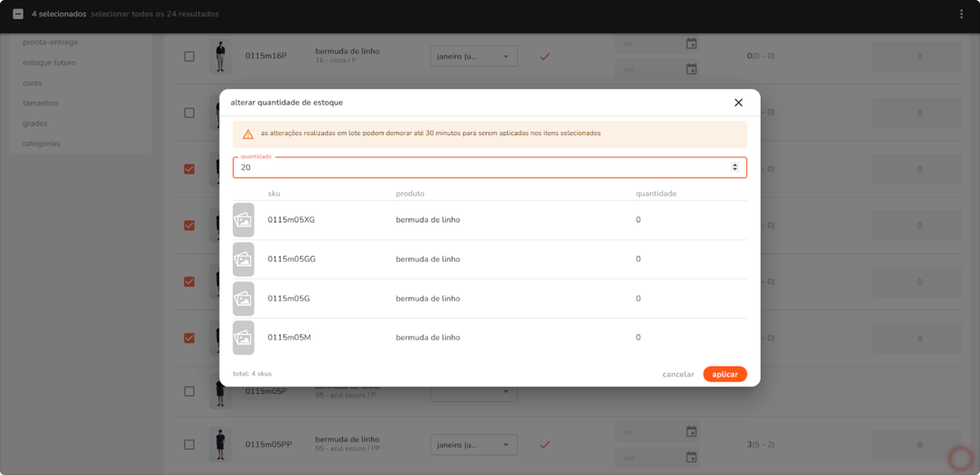Open categorias in the sidebar
Screen dimensions: 980x475
(41, 144)
